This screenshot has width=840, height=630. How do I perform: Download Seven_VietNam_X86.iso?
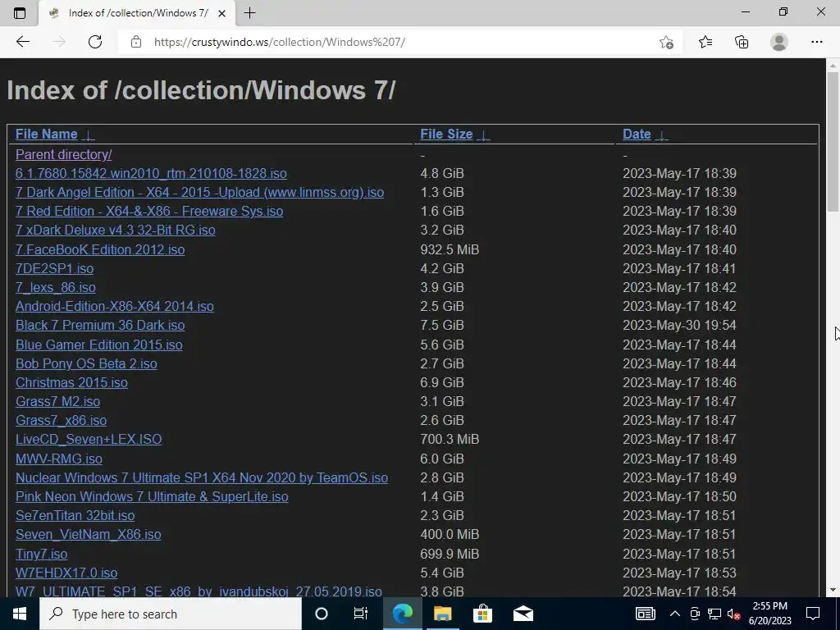(89, 534)
